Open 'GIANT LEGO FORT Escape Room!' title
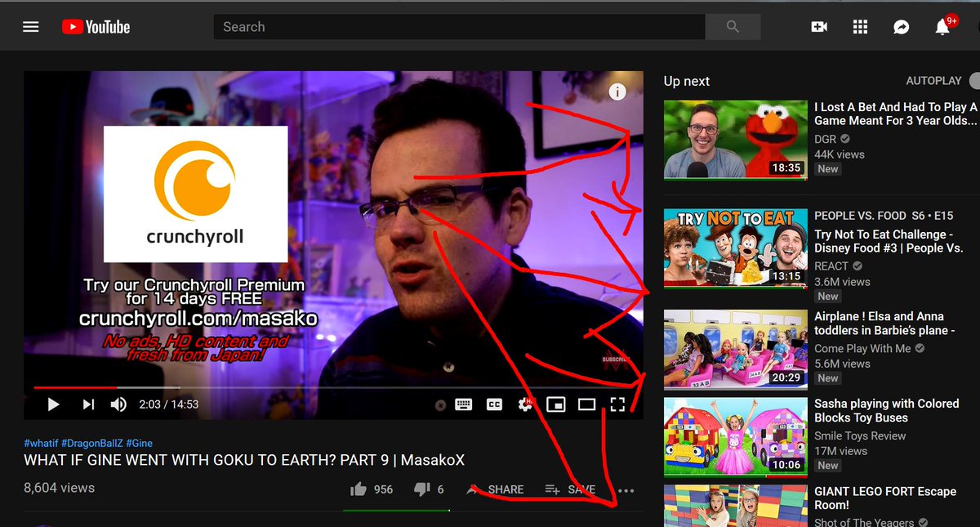The image size is (980, 527). (x=885, y=498)
